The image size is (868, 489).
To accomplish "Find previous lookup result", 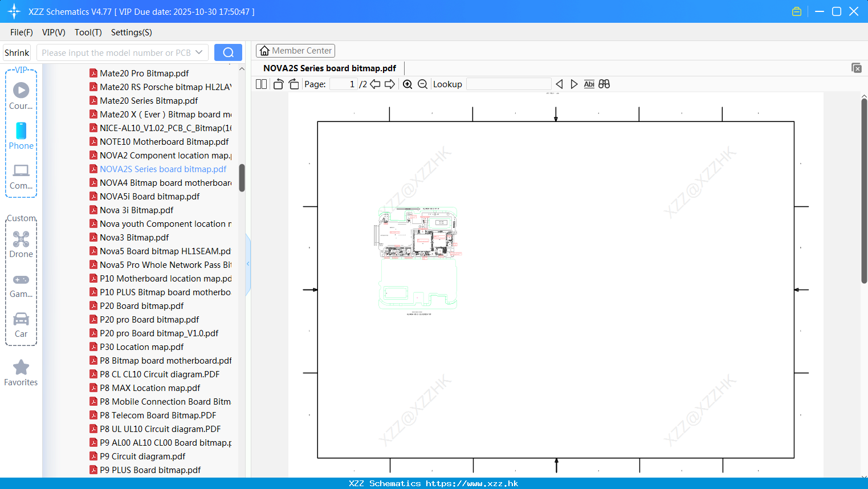I will (559, 84).
